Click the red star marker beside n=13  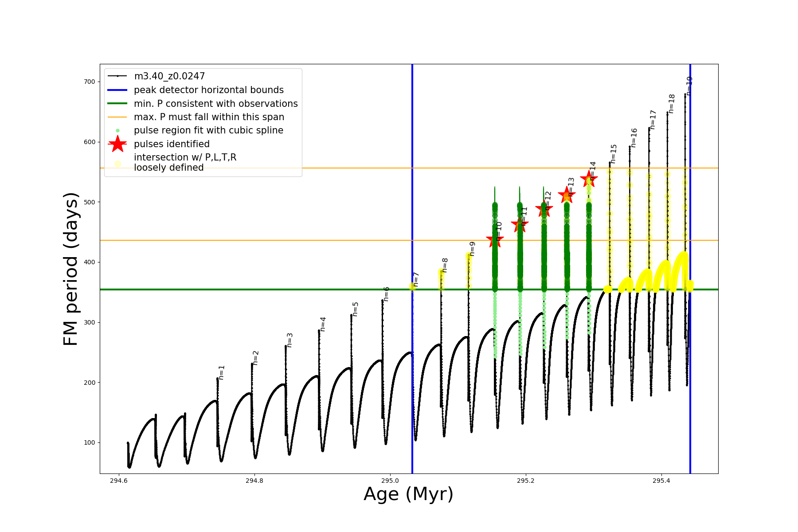[567, 195]
